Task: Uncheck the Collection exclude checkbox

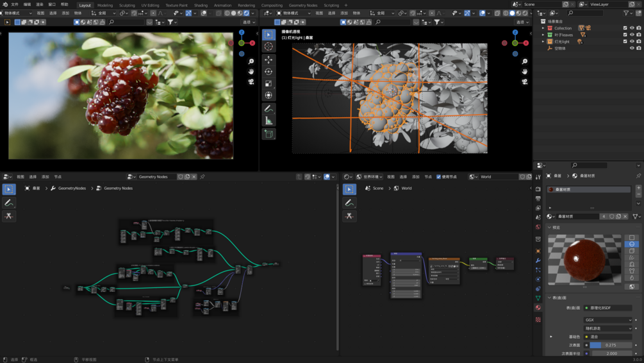Action: [625, 28]
